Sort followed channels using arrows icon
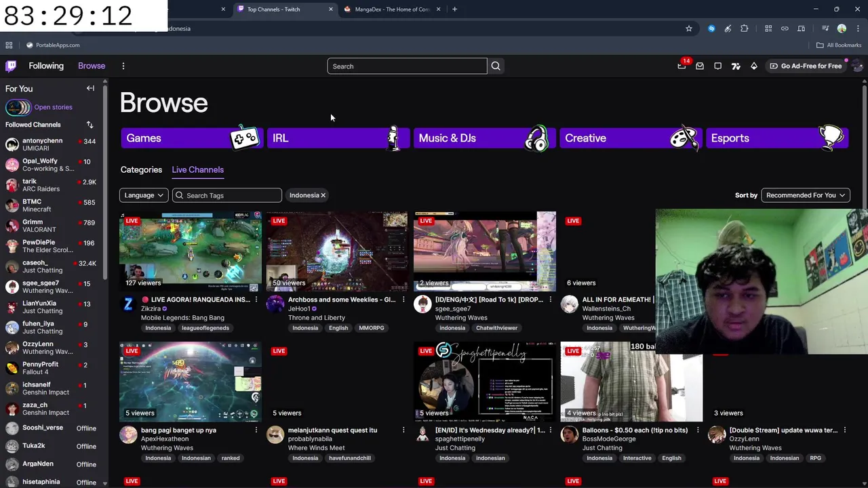868x488 pixels. pos(90,125)
